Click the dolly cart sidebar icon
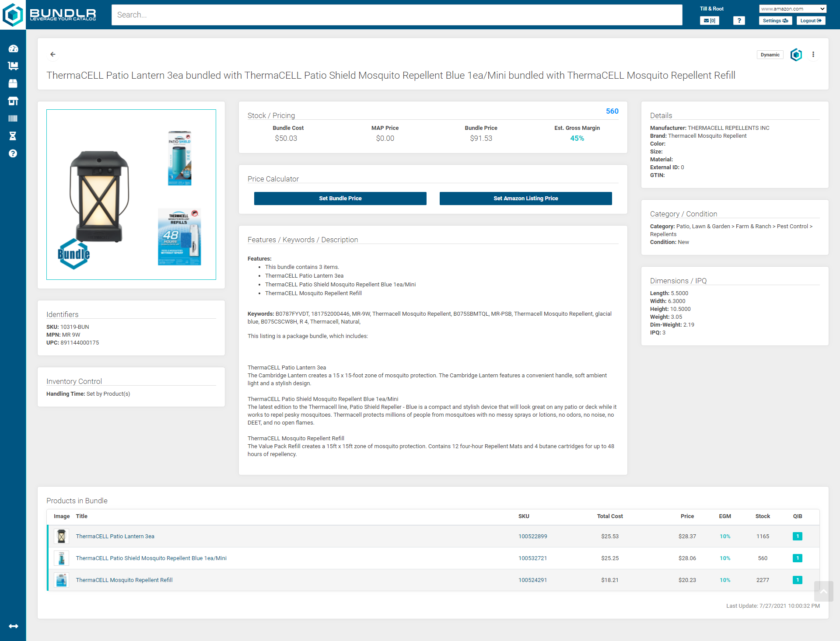840x641 pixels. pos(13,66)
